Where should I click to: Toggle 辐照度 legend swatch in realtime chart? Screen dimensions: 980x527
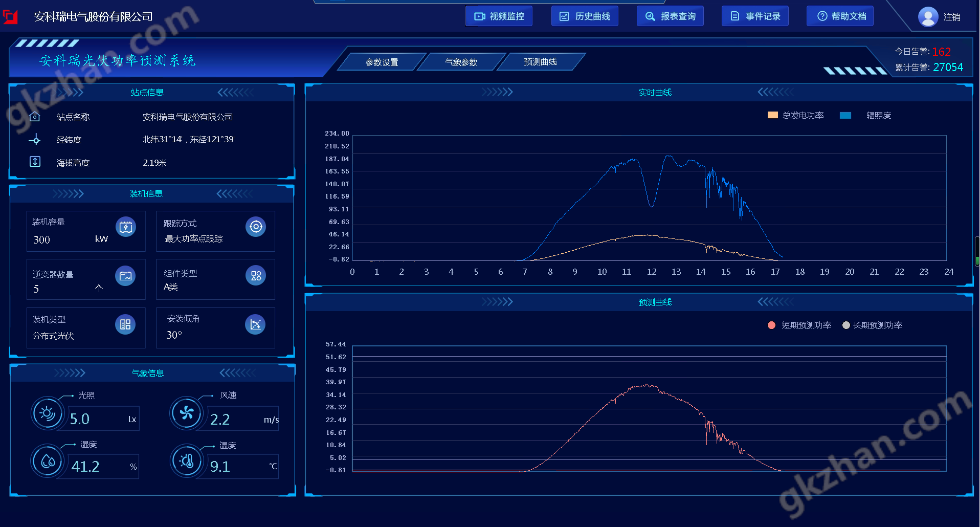pyautogui.click(x=845, y=116)
